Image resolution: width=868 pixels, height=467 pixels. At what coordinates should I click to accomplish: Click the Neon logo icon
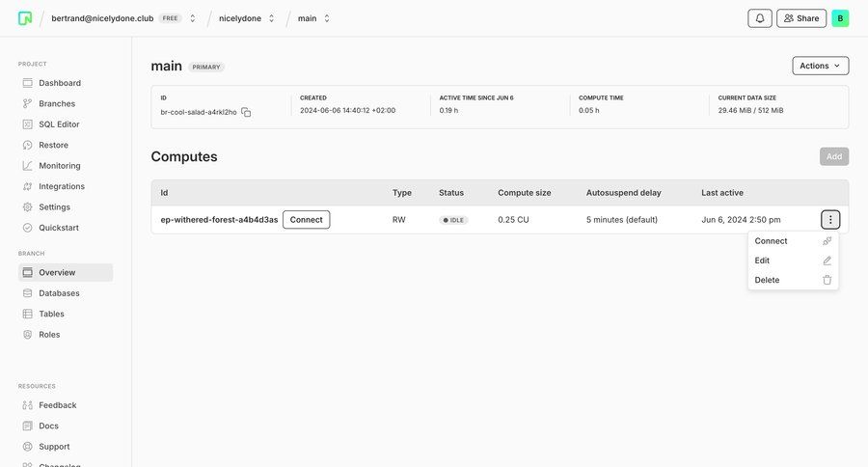pyautogui.click(x=25, y=18)
